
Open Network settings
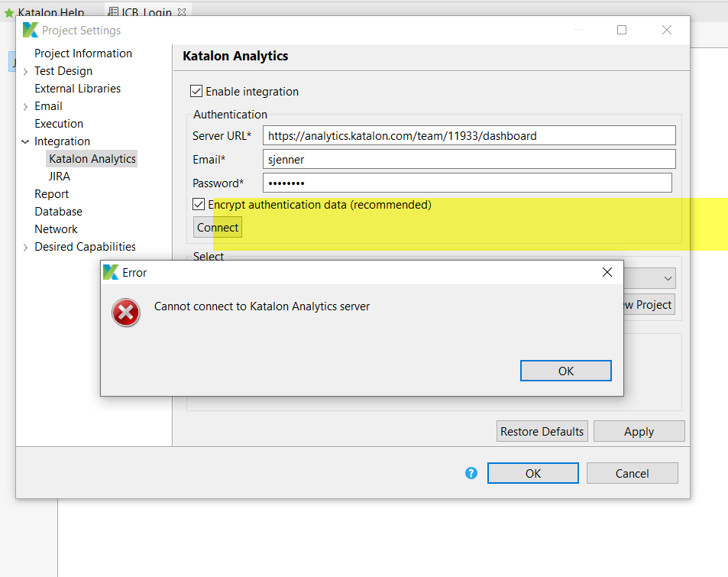click(x=57, y=229)
